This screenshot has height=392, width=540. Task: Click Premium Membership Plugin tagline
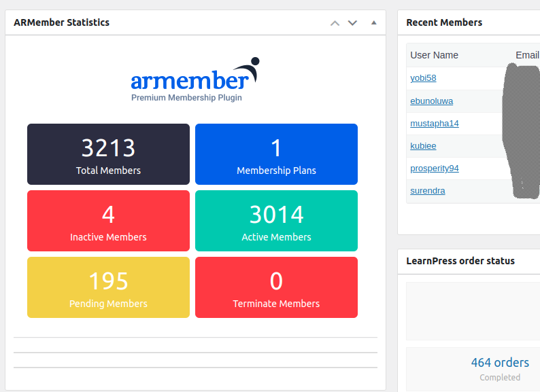186,98
